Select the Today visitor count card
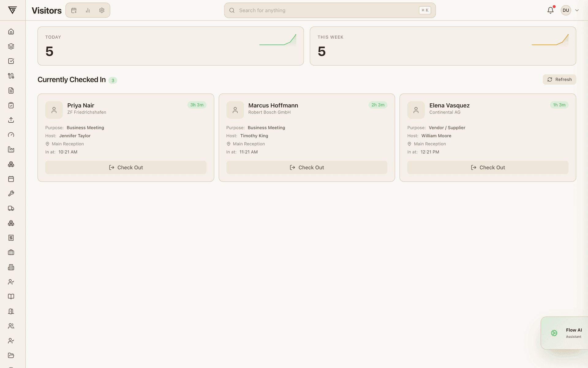Screen dimensions: 588x368 click(x=171, y=46)
